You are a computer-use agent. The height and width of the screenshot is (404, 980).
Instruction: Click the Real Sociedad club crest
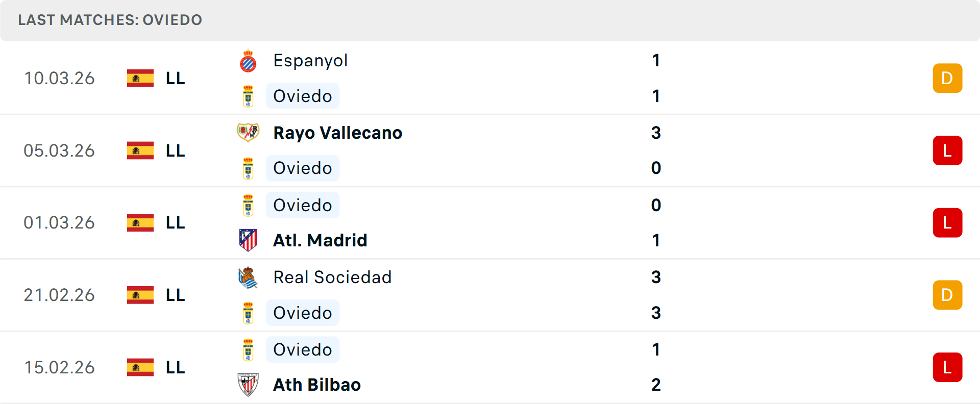click(x=248, y=277)
